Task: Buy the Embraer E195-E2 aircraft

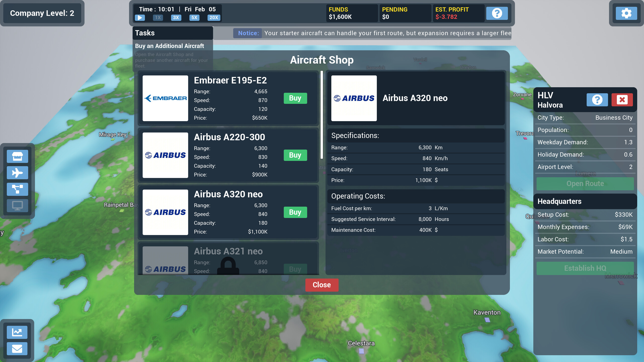Action: (x=295, y=98)
